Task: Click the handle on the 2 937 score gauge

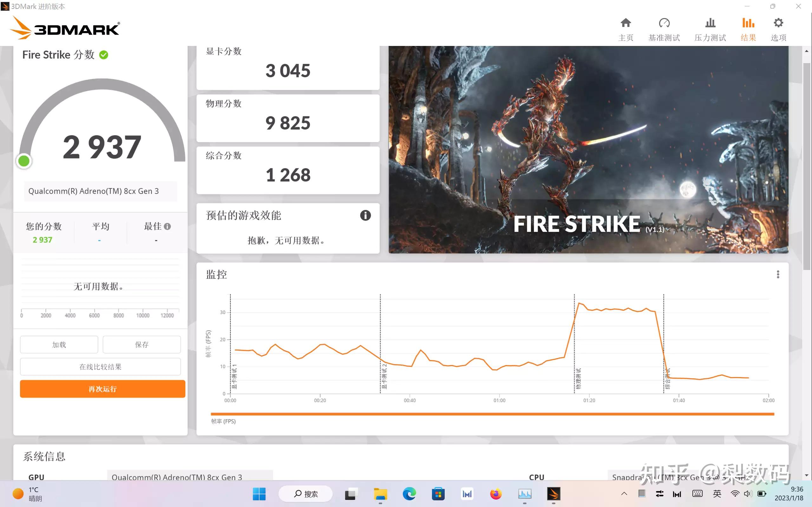Action: (24, 161)
